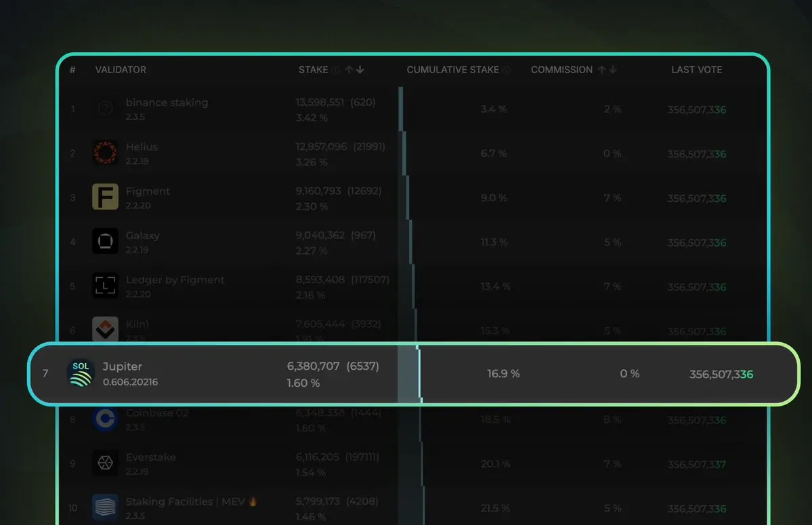Click Everstake cumulative stake 20.1 %
The width and height of the screenshot is (812, 525).
[x=495, y=464]
